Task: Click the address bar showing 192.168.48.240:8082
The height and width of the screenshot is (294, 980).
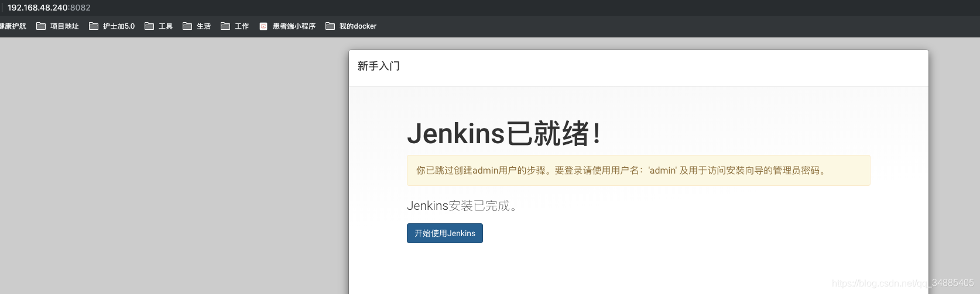Action: (x=49, y=8)
